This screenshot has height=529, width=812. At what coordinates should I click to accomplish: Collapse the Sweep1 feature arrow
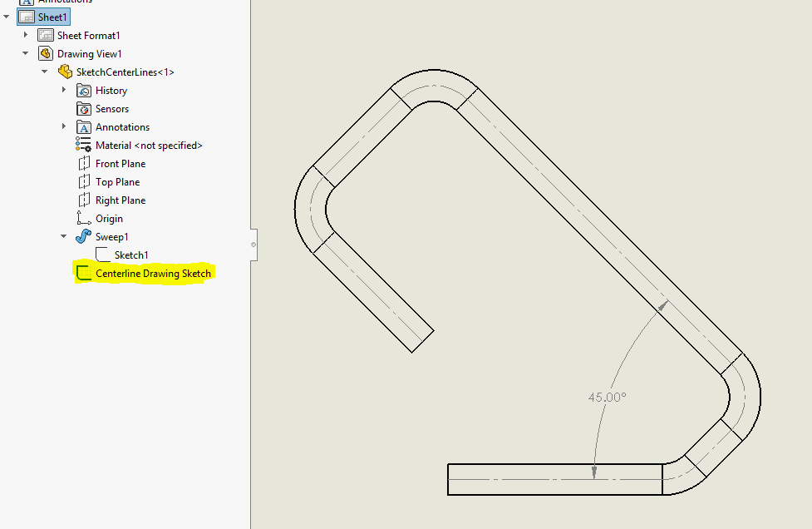coord(64,237)
